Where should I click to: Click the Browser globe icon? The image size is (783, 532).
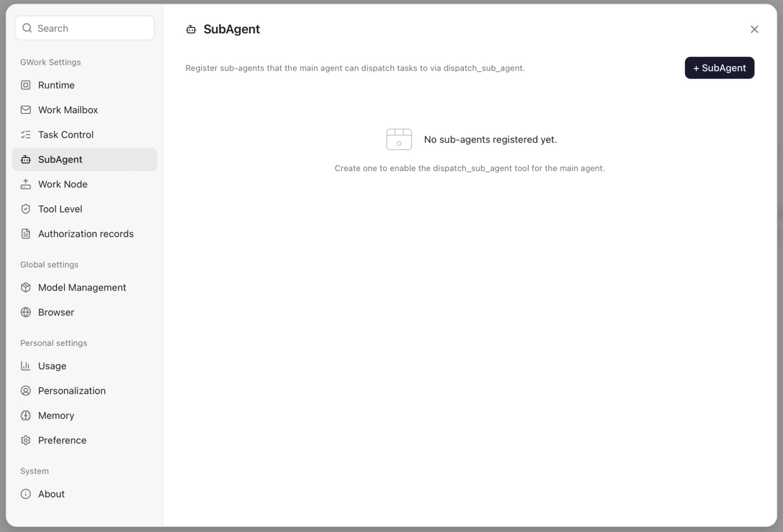[x=26, y=312]
